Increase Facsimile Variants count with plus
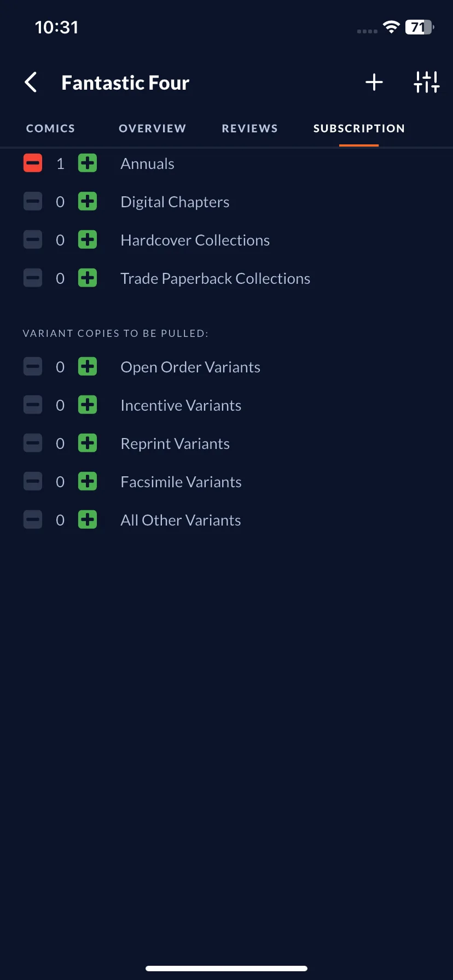The height and width of the screenshot is (980, 453). 88,481
